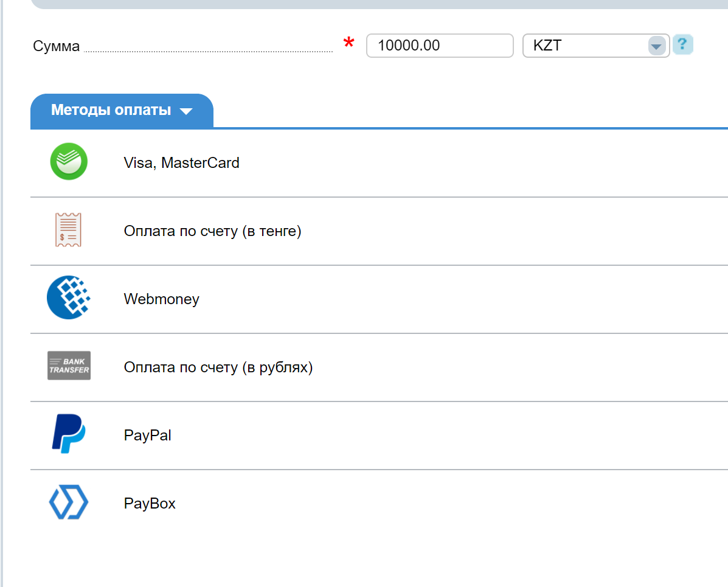The height and width of the screenshot is (587, 728).
Task: Open the blue question mark help icon
Action: tap(682, 44)
